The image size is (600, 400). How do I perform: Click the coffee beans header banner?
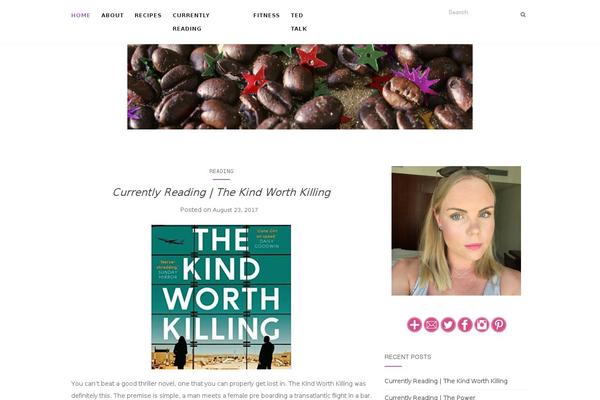300,87
